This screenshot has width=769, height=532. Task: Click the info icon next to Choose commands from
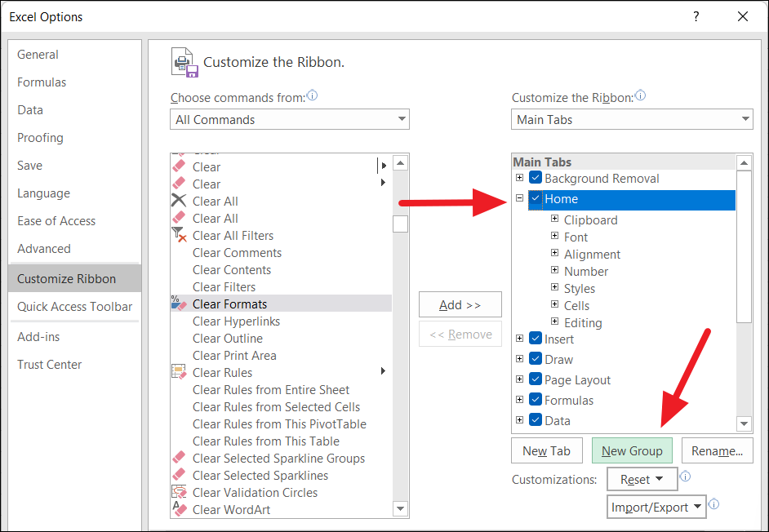312,95
